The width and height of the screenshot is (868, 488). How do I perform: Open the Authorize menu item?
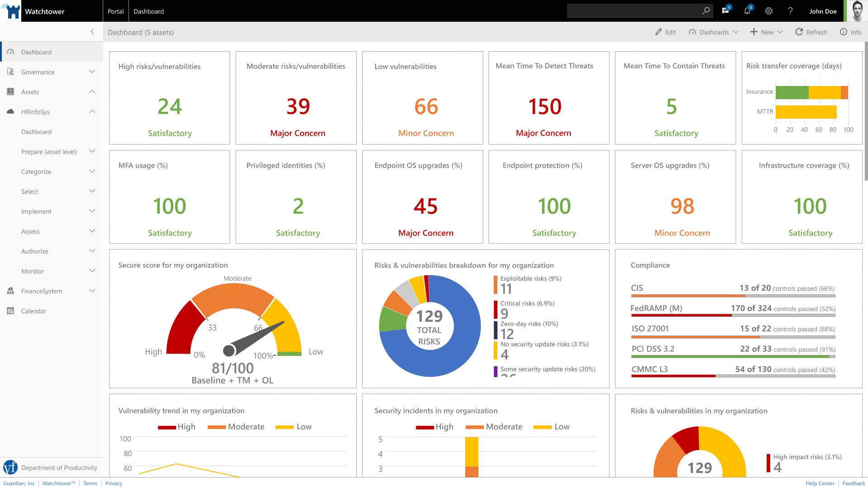coord(35,251)
